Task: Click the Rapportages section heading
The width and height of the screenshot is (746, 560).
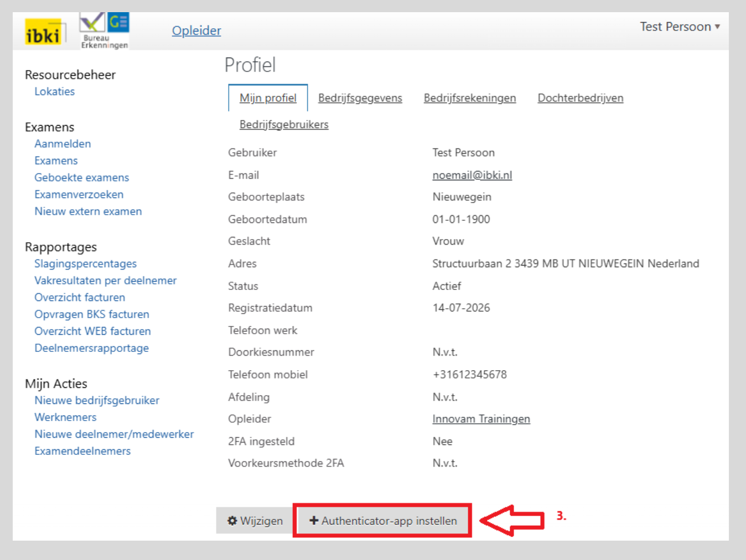Action: point(61,247)
